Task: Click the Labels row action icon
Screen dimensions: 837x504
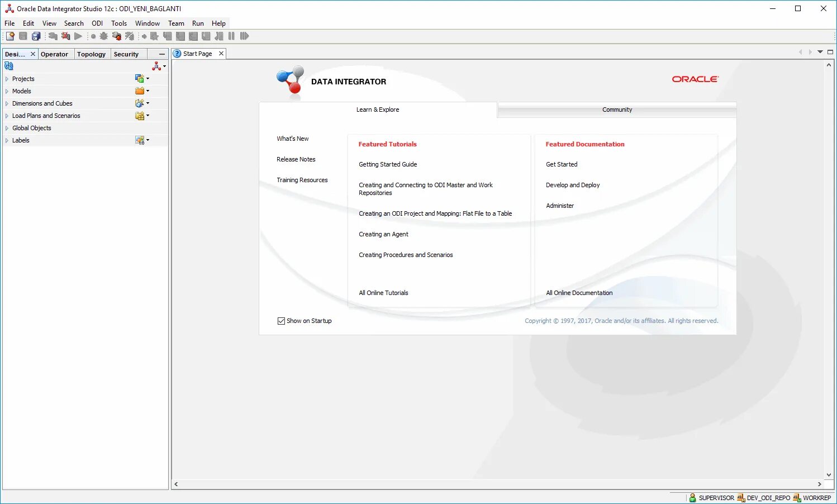Action: click(140, 140)
